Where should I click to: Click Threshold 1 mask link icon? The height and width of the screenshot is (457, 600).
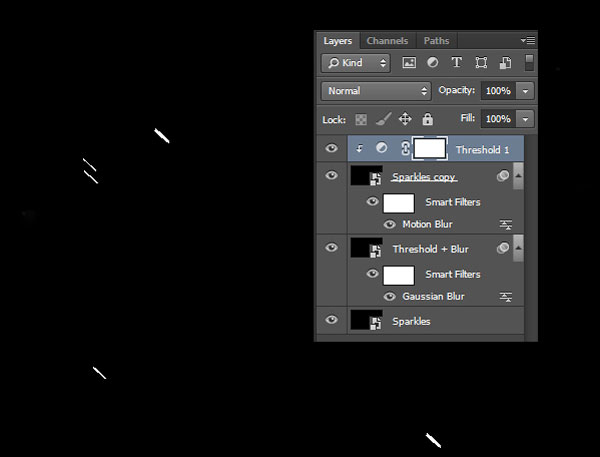405,148
